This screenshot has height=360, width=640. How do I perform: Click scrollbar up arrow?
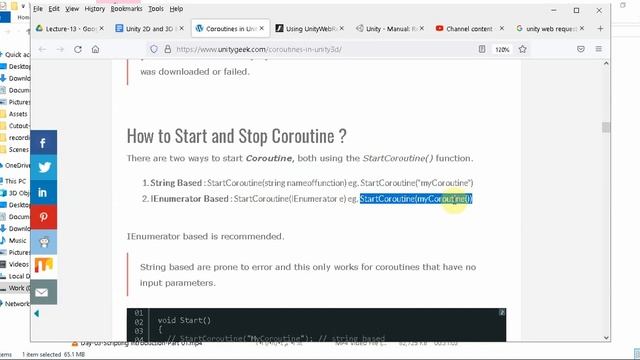(606, 63)
